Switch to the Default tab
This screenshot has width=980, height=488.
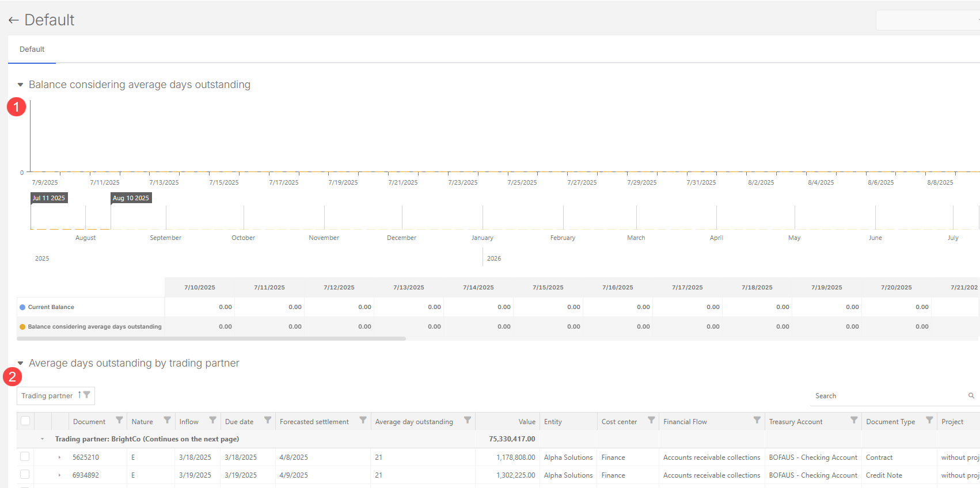coord(32,49)
